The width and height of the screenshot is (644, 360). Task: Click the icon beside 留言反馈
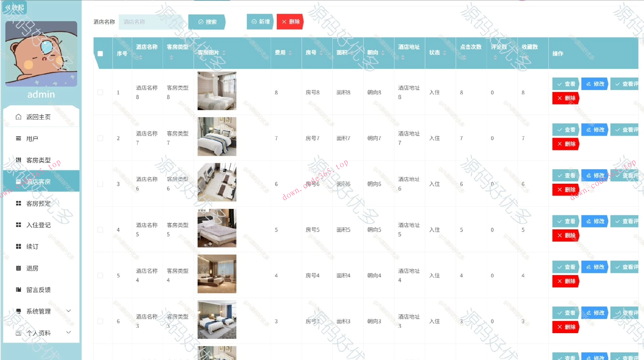click(18, 290)
